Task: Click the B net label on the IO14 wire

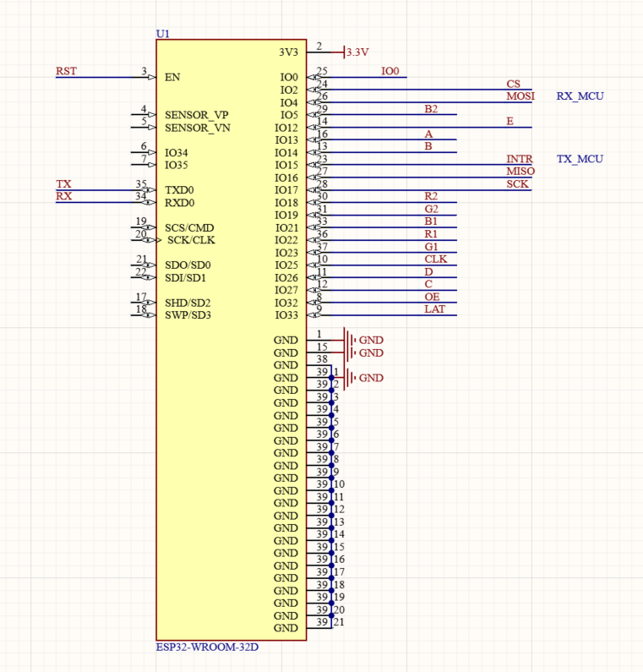Action: [x=428, y=146]
